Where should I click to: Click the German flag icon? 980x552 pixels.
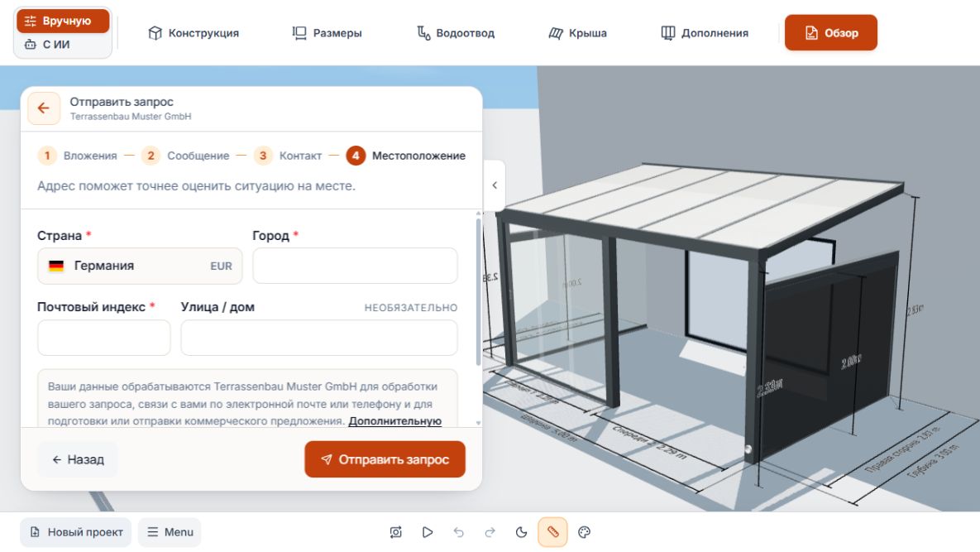56,266
